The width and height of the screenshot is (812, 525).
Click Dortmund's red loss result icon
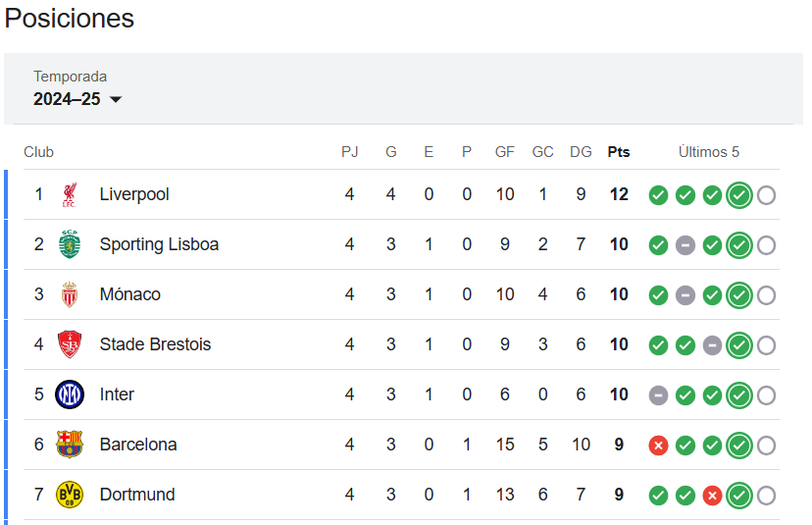pos(712,496)
